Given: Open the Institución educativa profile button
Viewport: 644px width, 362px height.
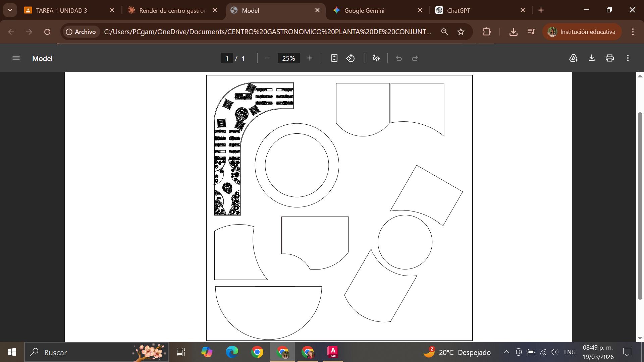Looking at the screenshot, I should pyautogui.click(x=582, y=32).
